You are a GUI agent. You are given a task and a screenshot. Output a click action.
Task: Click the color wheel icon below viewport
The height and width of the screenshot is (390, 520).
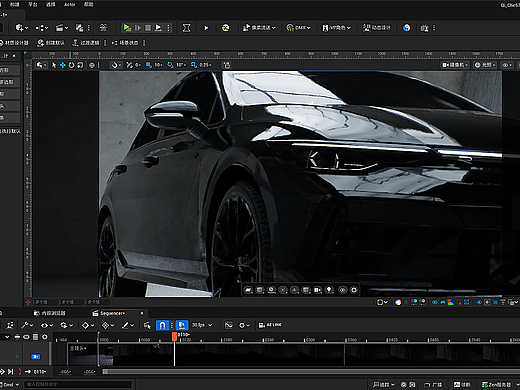point(398,302)
